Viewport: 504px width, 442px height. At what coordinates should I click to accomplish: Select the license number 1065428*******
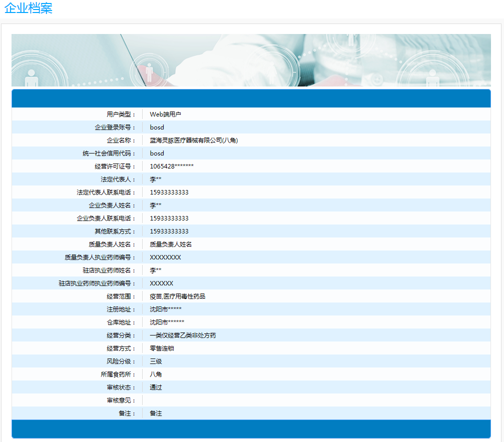(172, 166)
